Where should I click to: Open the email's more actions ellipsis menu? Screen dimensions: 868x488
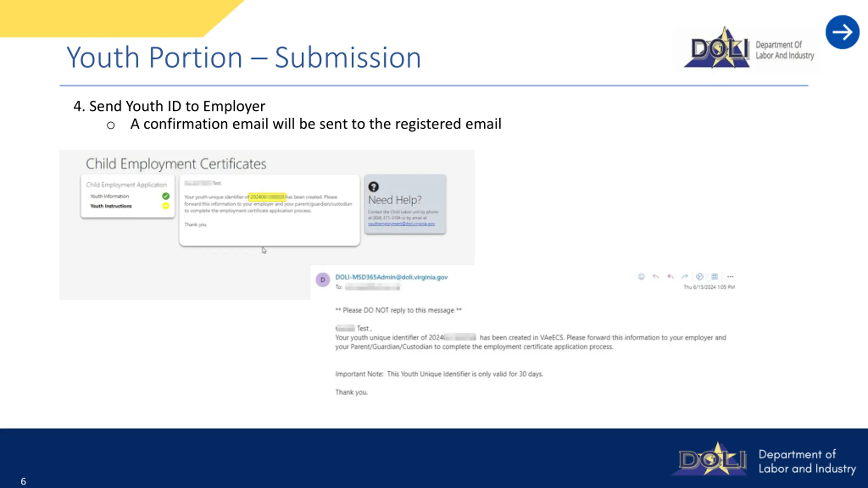[x=730, y=277]
